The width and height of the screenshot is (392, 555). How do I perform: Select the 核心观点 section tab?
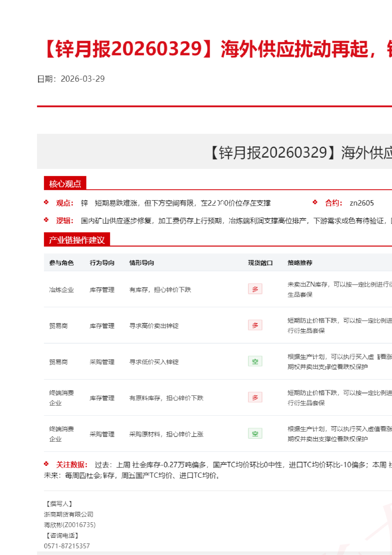tap(65, 183)
